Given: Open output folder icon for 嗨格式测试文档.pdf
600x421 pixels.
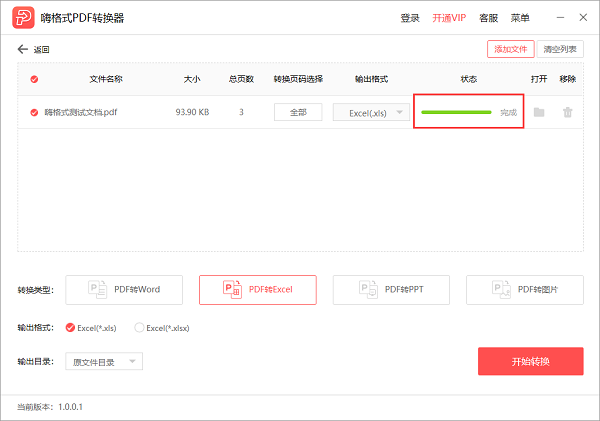Looking at the screenshot, I should (x=539, y=112).
